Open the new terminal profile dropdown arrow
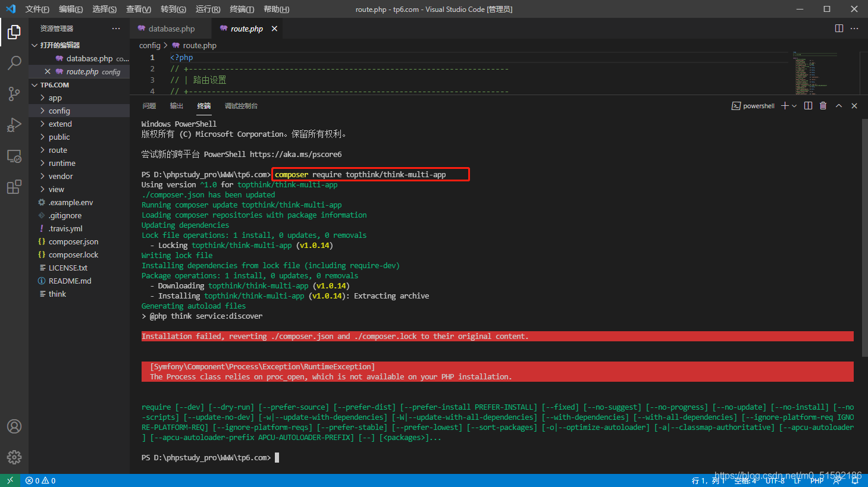Screen dimensions: 868x487 (x=794, y=106)
